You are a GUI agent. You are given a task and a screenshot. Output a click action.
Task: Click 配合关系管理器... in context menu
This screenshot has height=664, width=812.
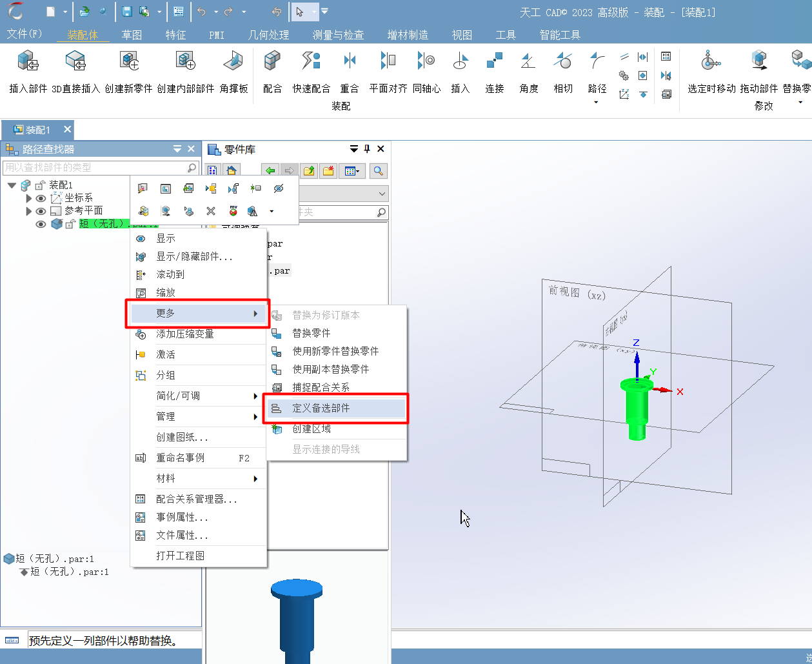197,499
